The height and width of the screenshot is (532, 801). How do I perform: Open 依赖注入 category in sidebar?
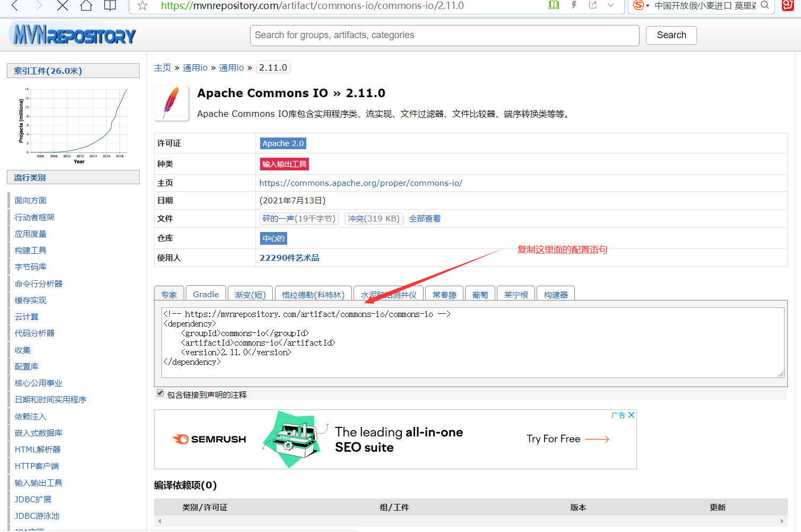point(30,417)
